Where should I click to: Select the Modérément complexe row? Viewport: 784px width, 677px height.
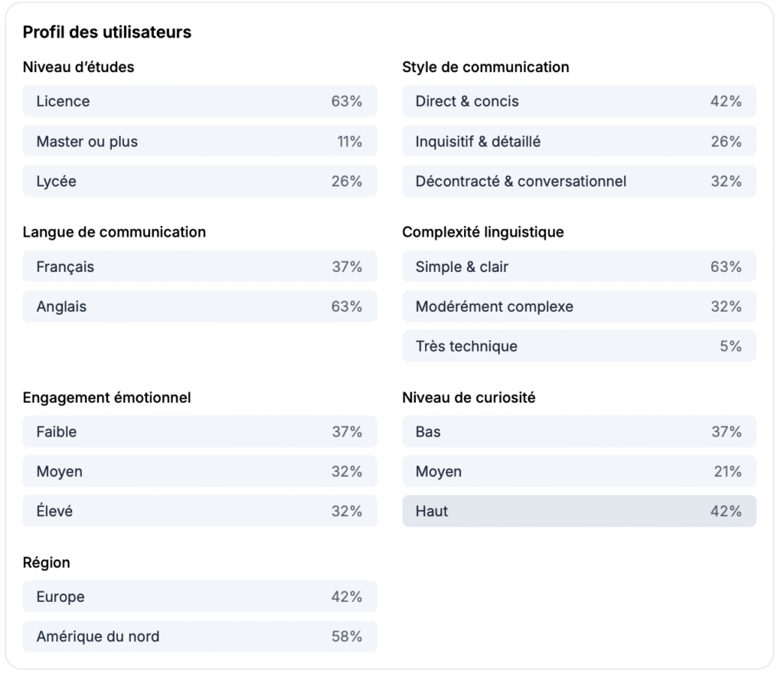click(x=579, y=306)
